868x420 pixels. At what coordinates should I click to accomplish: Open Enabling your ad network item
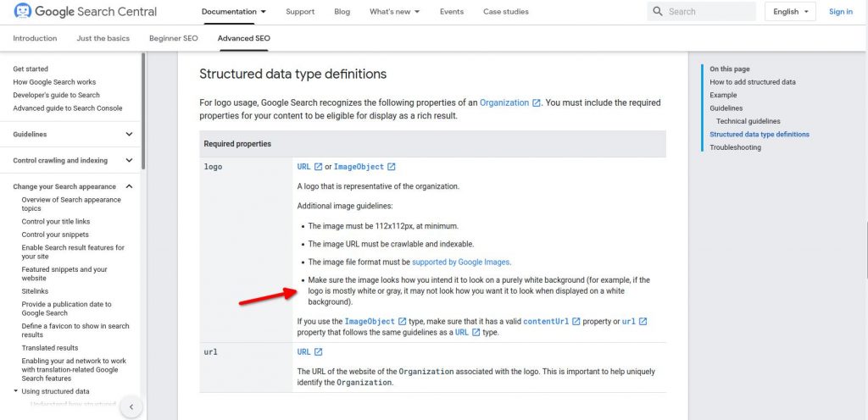click(x=74, y=370)
